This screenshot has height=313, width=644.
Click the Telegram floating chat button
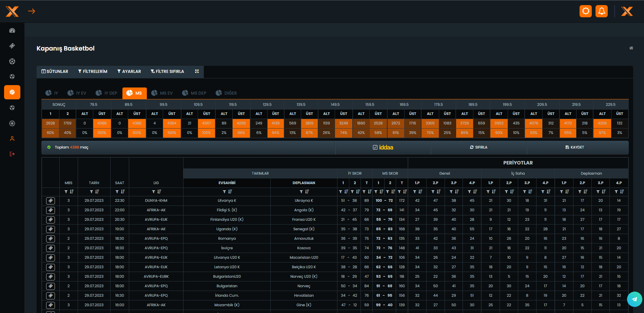[x=635, y=299]
